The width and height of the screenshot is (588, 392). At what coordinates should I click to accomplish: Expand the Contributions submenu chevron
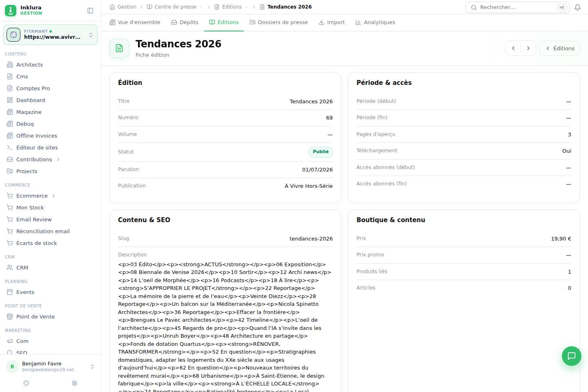pyautogui.click(x=58, y=159)
